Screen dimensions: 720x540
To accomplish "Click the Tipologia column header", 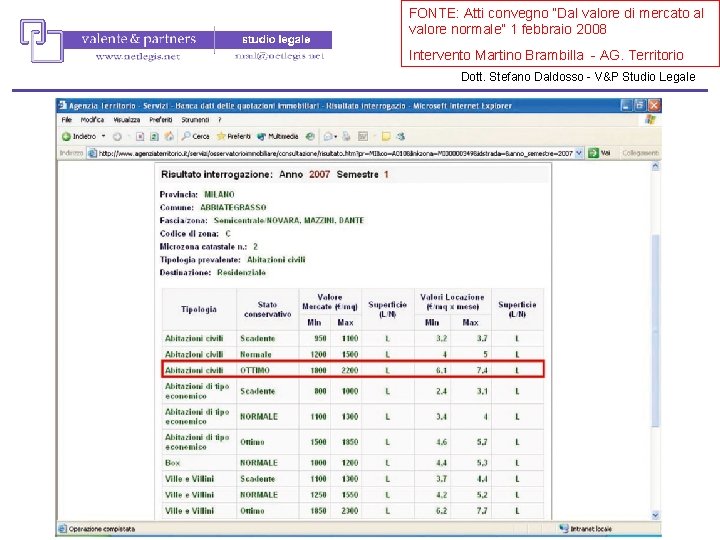I will (199, 309).
